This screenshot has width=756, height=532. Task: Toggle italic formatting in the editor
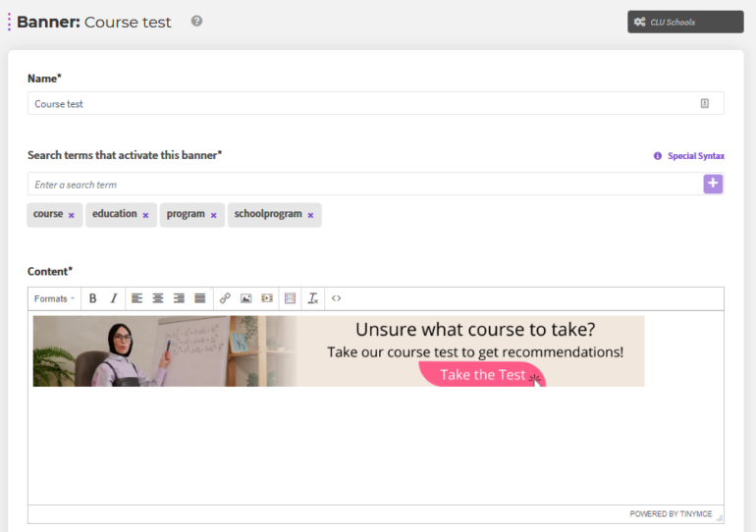[114, 298]
